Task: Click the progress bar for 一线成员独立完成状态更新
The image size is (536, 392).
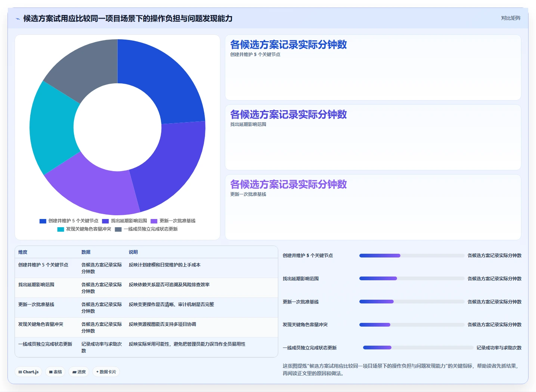Action: click(418, 348)
